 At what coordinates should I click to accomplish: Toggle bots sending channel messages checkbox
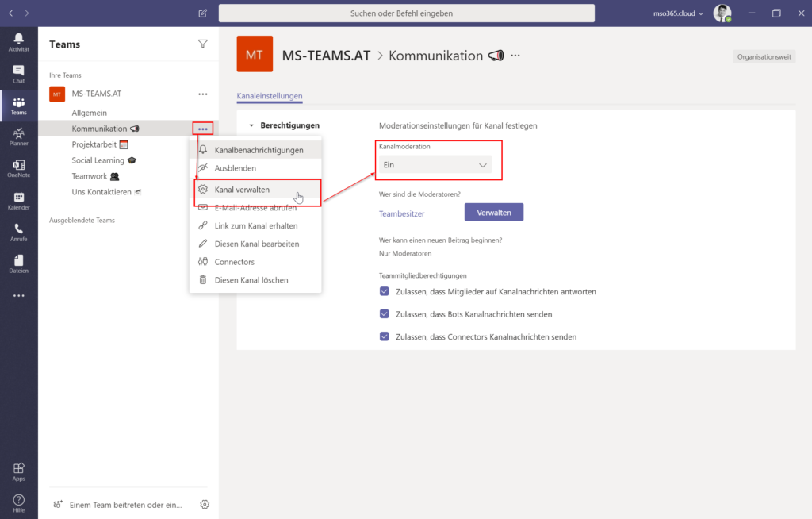point(385,313)
